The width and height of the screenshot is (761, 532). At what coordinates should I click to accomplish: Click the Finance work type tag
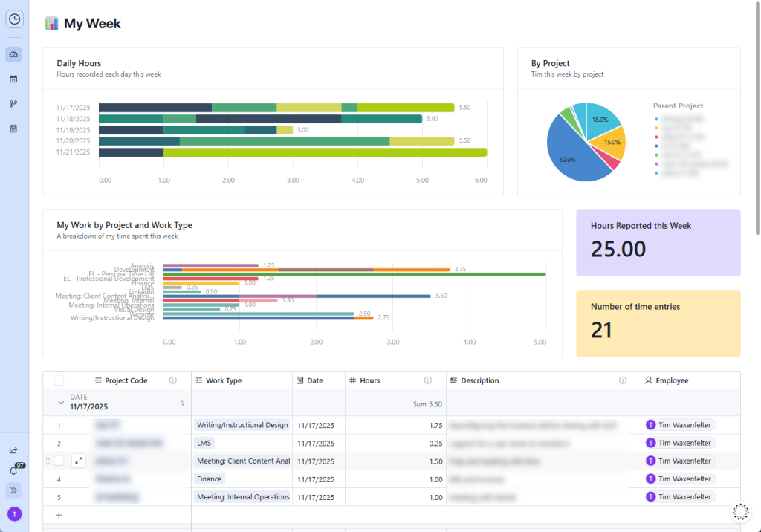tap(209, 479)
